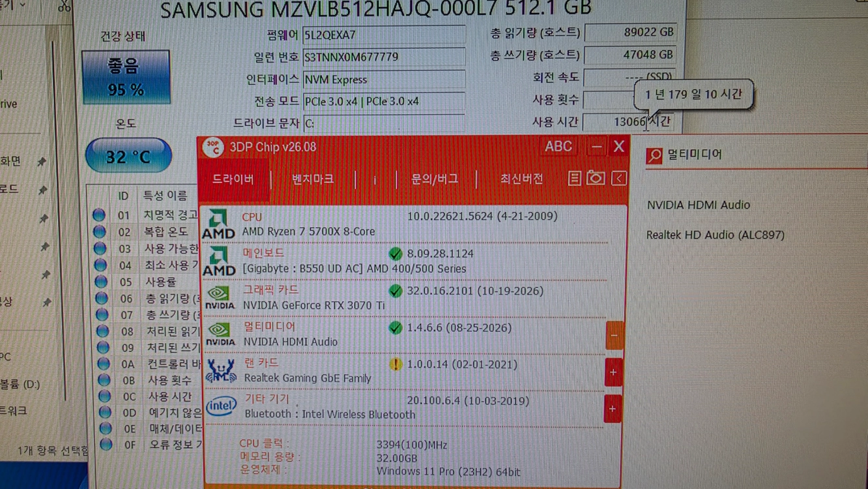Click the AMD Ryzen 7 5700X 8-Core text

point(308,231)
